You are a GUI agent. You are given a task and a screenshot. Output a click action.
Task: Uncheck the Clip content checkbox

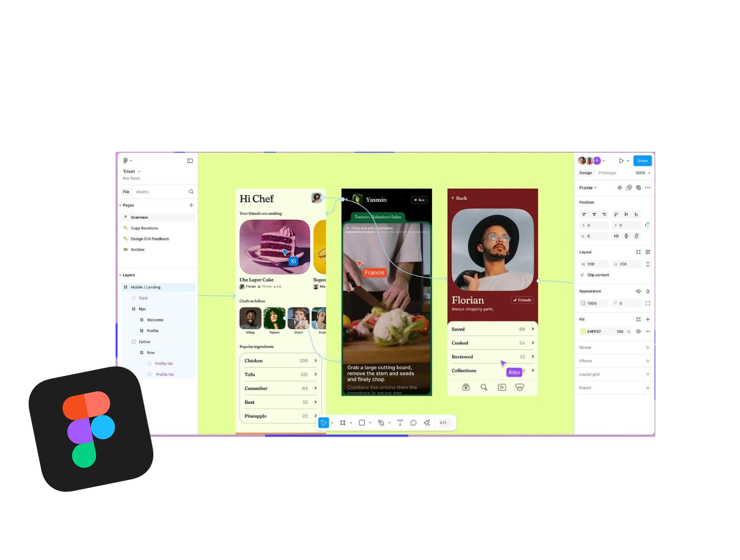point(582,275)
